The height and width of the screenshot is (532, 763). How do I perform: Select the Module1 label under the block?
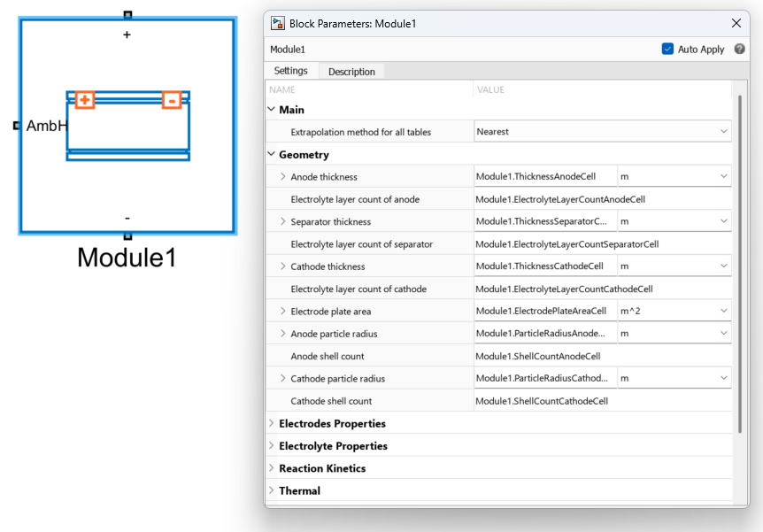coord(127,257)
